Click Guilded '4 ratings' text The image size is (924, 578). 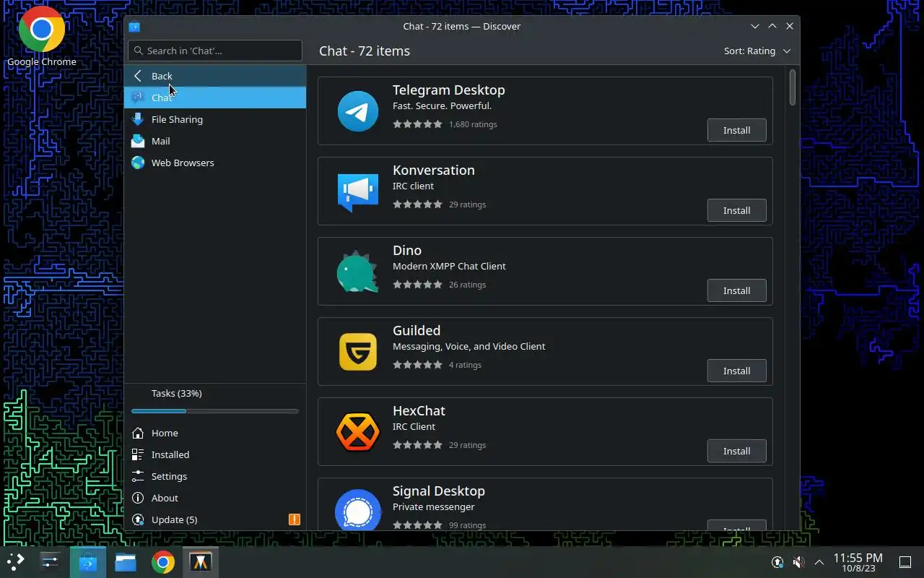point(465,365)
